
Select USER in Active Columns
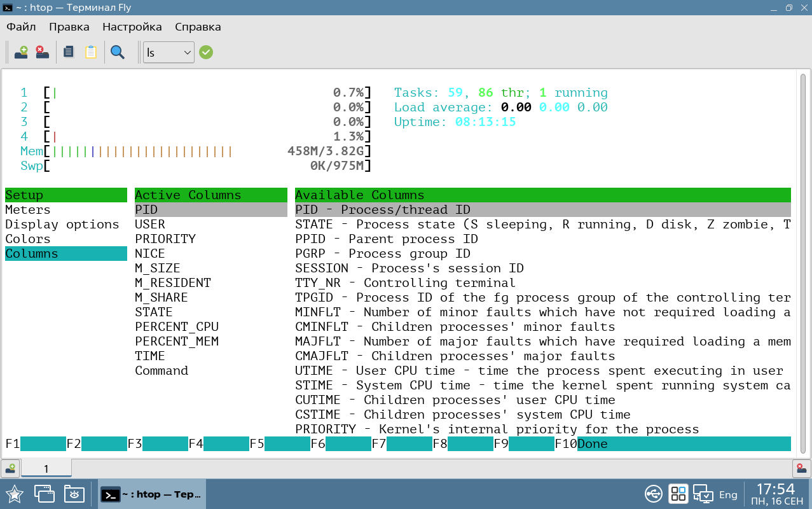tap(211, 225)
